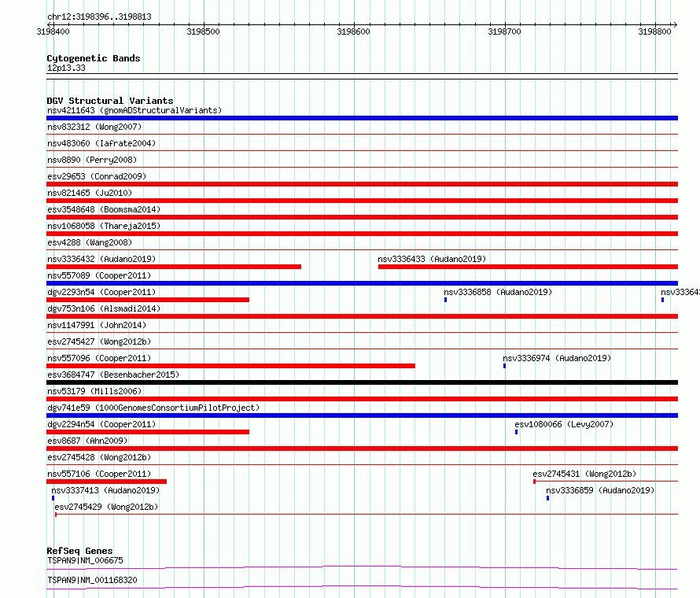Screen dimensions: 700x598
Task: Click the nsv1147991 (John2014) label
Action: pyautogui.click(x=97, y=325)
